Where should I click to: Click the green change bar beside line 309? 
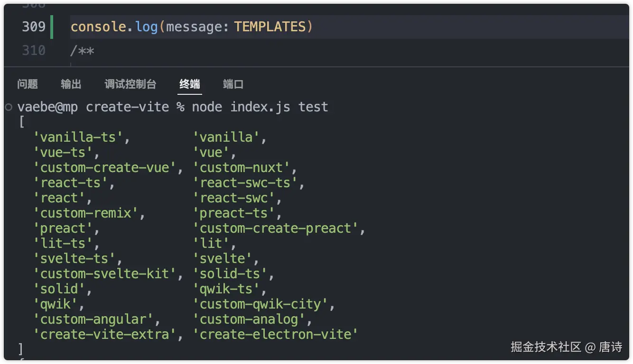(x=51, y=27)
